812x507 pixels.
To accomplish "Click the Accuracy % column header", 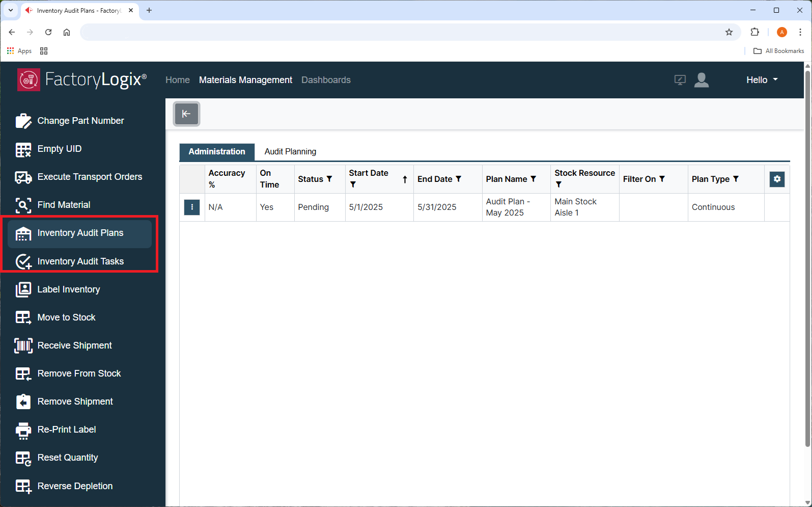I will click(x=230, y=179).
